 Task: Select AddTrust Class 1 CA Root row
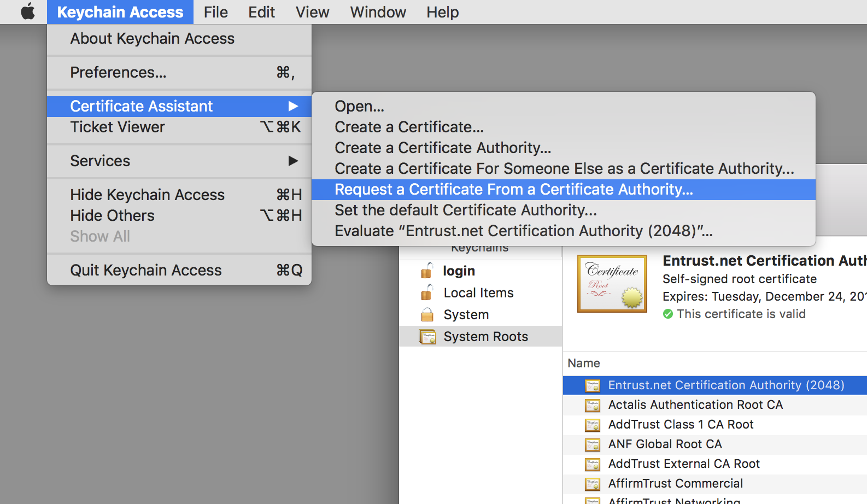click(715, 425)
